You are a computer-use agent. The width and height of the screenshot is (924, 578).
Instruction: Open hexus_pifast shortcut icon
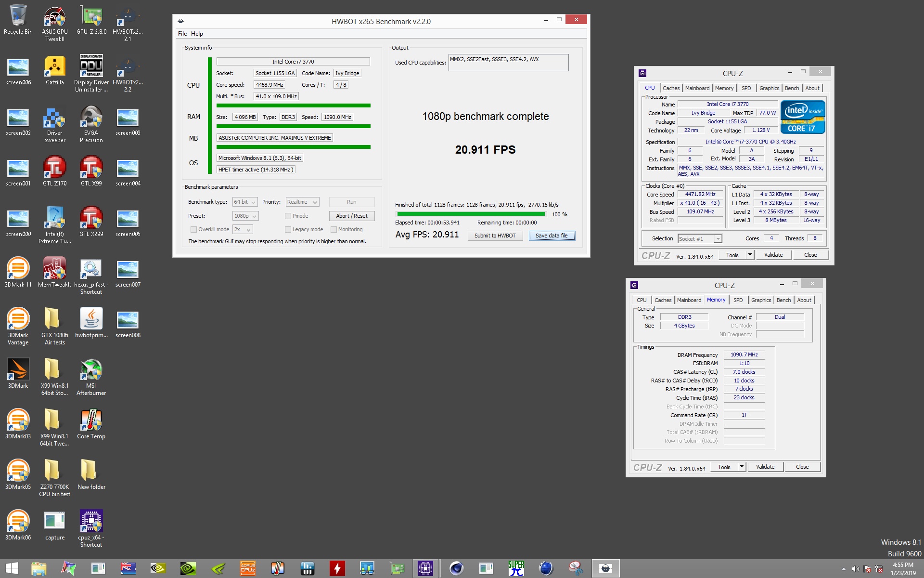pyautogui.click(x=91, y=276)
